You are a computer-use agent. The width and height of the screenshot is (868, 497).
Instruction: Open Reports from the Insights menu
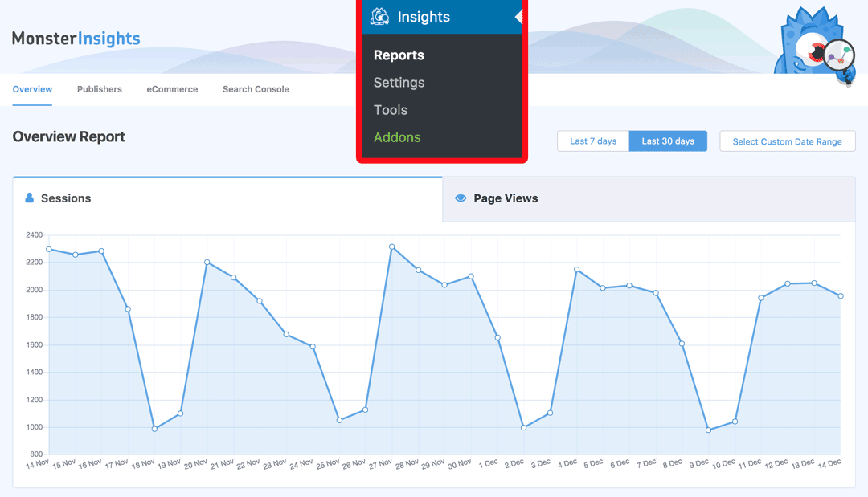pos(399,55)
